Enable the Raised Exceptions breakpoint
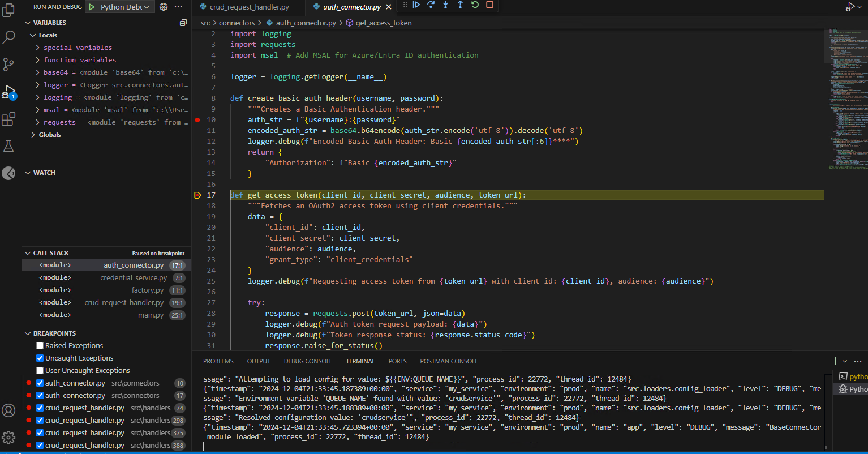The width and height of the screenshot is (868, 454). [x=40, y=345]
